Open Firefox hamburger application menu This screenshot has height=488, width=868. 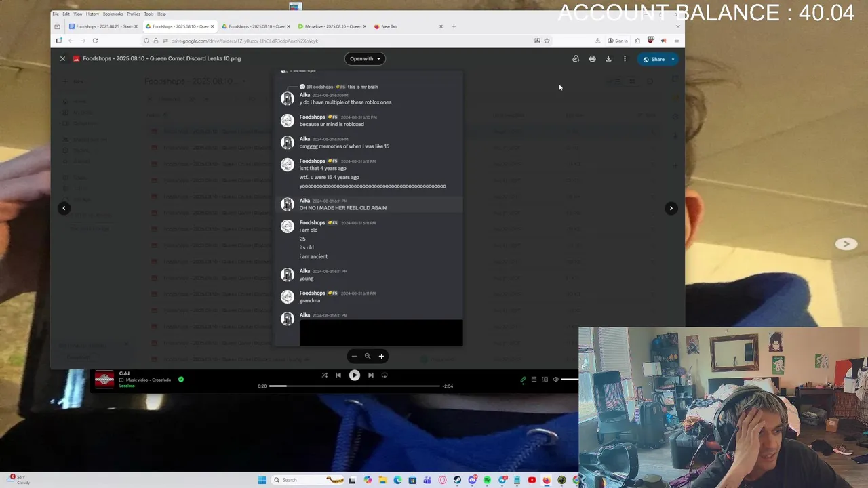(676, 41)
